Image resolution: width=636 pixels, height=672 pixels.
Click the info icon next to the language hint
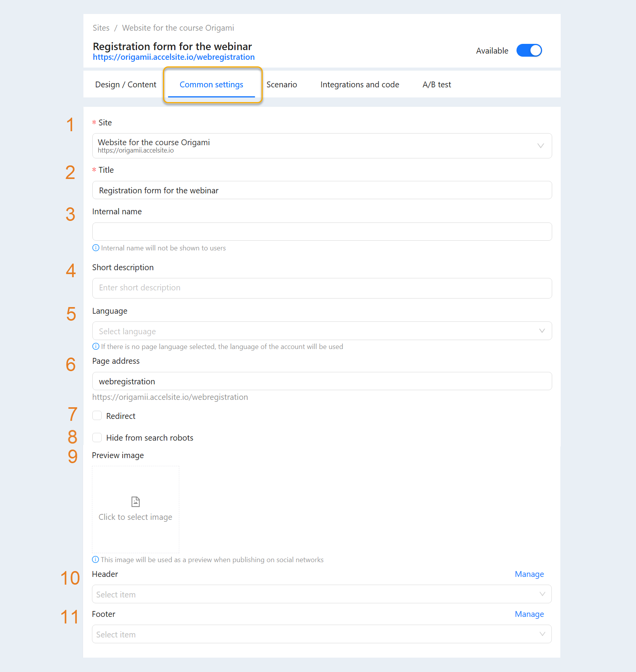pos(96,346)
